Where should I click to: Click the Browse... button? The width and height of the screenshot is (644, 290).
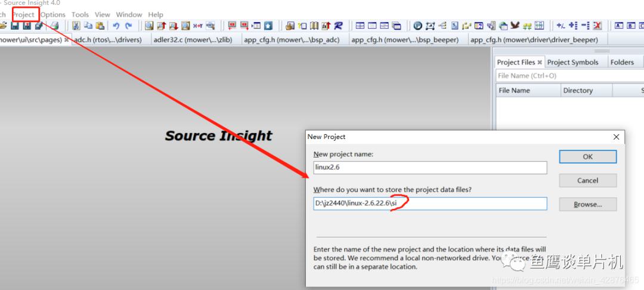click(588, 204)
